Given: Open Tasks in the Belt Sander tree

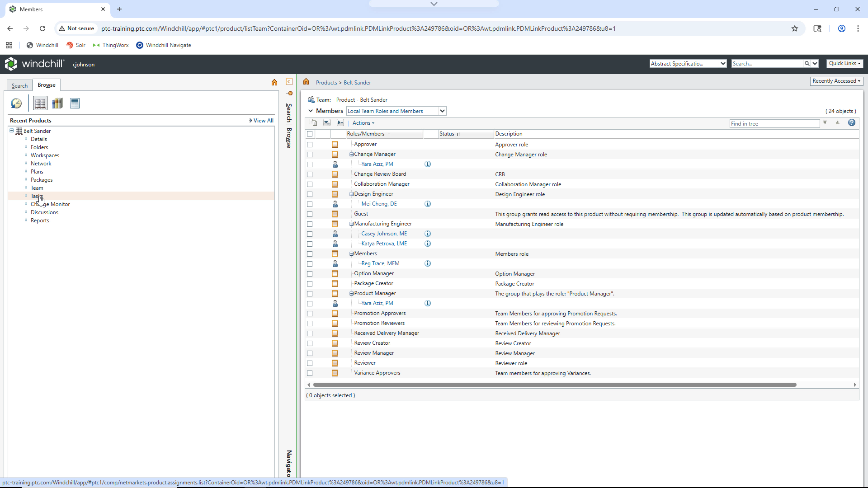Looking at the screenshot, I should pyautogui.click(x=37, y=196).
